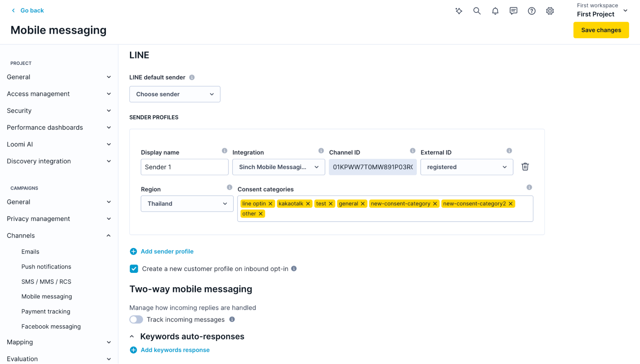Open Push notifications in sidebar
640x364 pixels.
pos(46,267)
